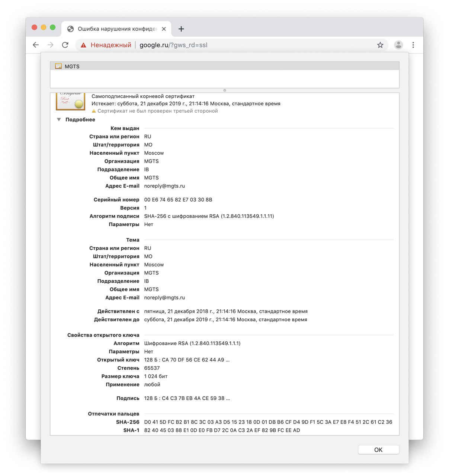Click the SHA-256 с шифрованием RSA value

pyautogui.click(x=209, y=216)
